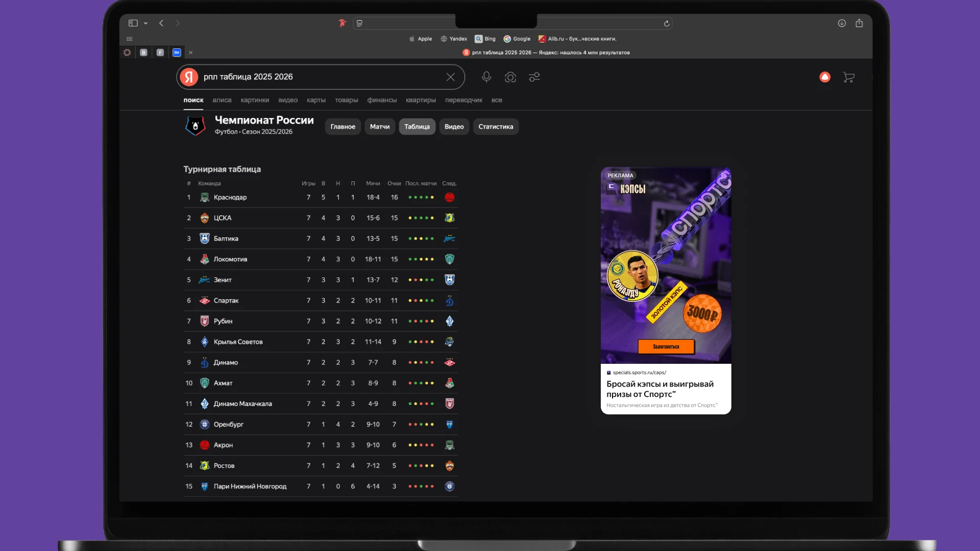Open image search camera icon
Screen dimensions: 980x551
tap(510, 77)
